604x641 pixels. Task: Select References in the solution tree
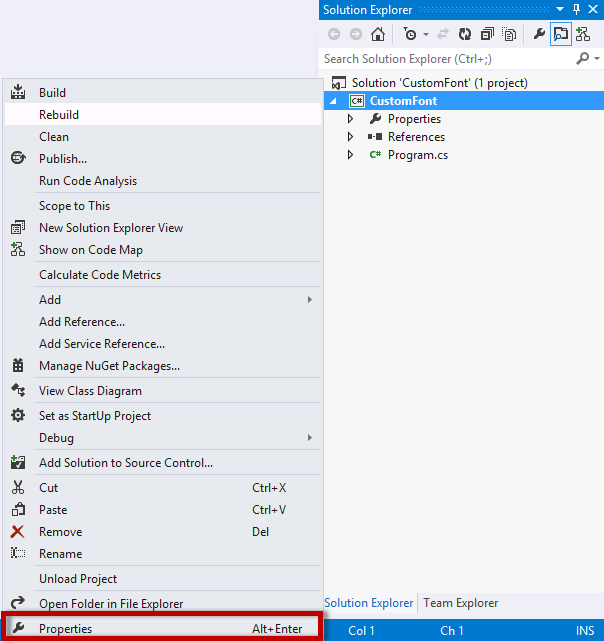click(416, 137)
